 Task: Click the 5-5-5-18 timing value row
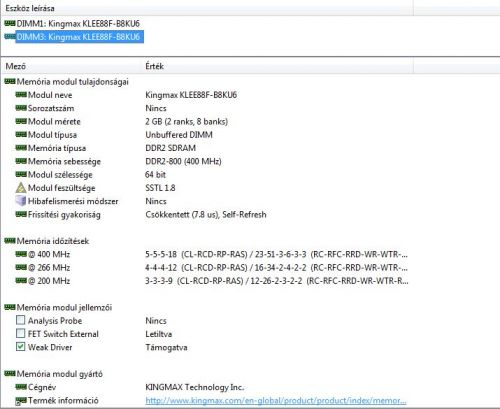276,254
